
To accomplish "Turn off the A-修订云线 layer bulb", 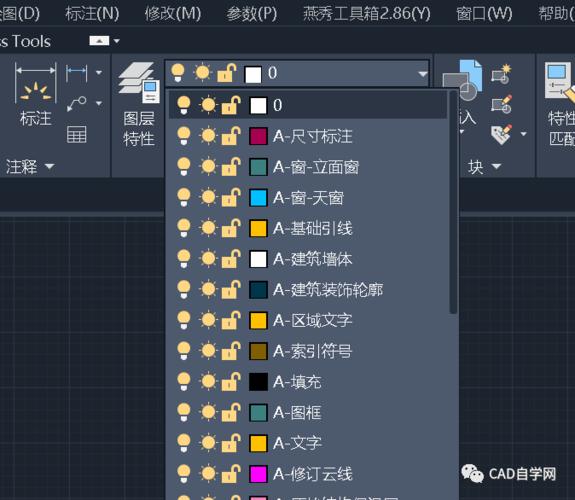I will pyautogui.click(x=184, y=474).
